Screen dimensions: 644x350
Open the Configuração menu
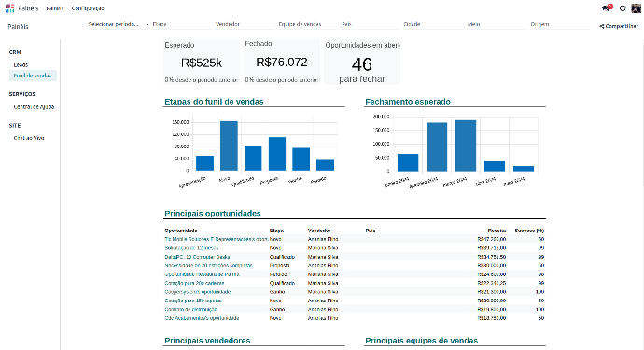(88, 8)
